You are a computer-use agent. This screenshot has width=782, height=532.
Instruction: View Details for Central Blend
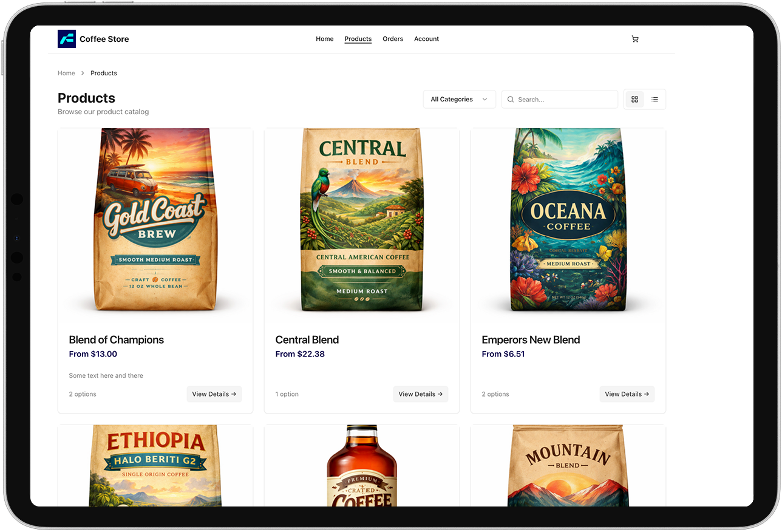[x=420, y=394]
